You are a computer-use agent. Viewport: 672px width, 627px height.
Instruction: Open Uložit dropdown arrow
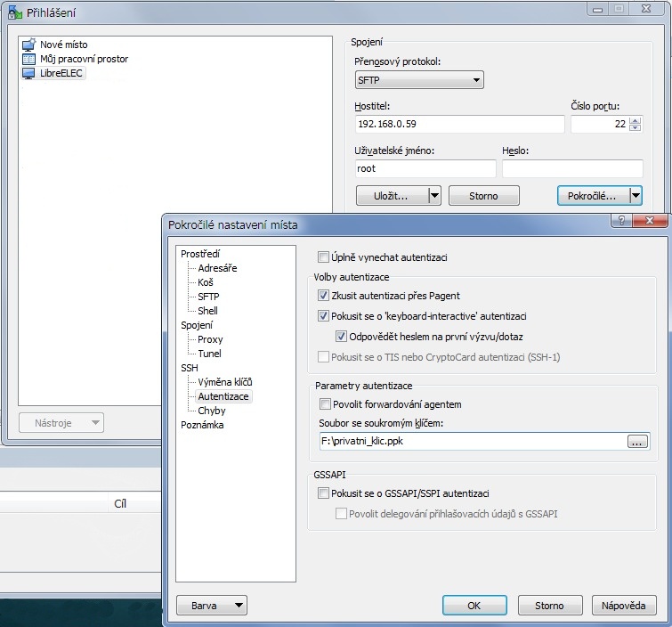point(434,195)
